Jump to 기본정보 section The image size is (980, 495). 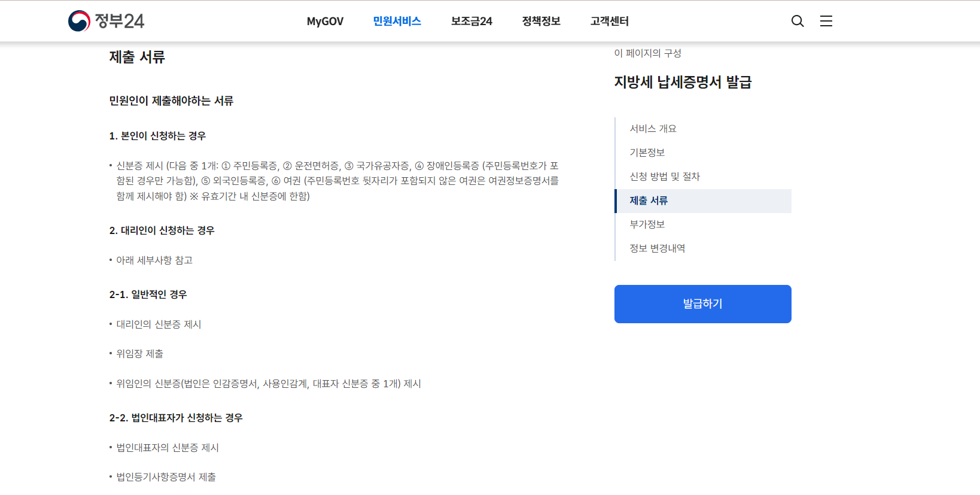647,153
